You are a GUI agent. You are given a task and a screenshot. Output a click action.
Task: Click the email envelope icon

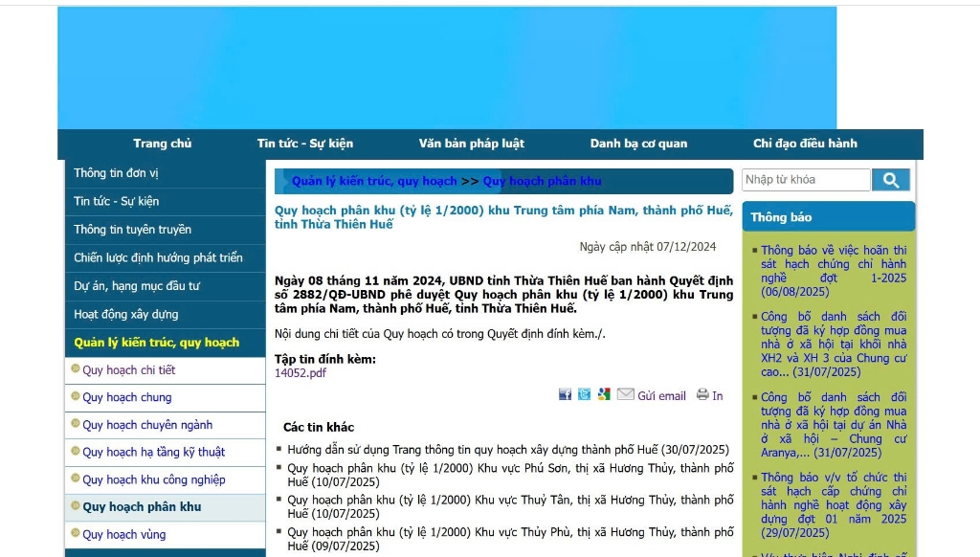[x=626, y=394]
